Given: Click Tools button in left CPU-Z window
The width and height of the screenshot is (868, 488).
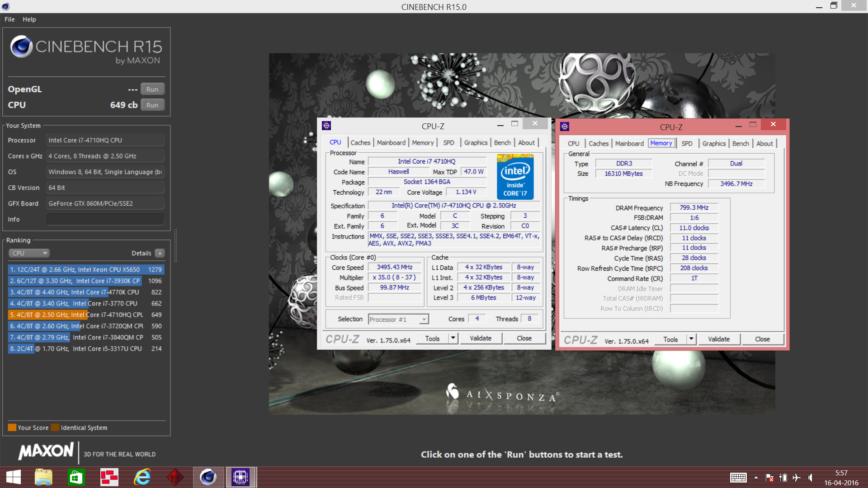Looking at the screenshot, I should (x=432, y=338).
